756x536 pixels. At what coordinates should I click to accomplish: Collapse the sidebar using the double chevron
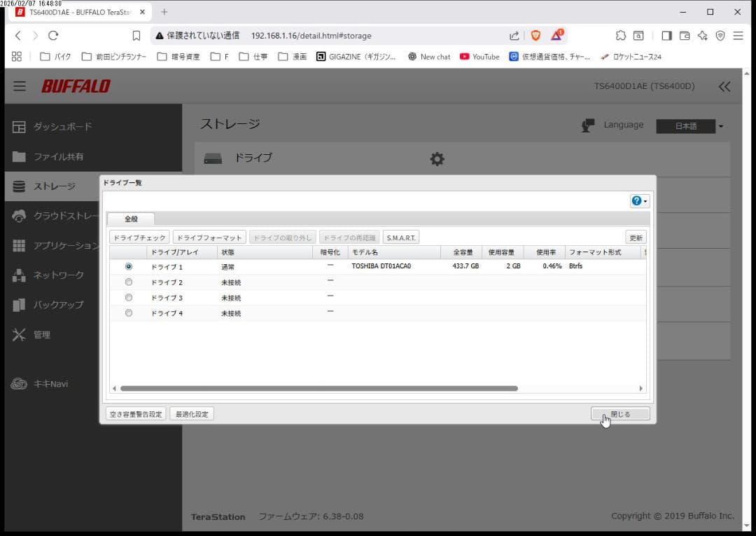[x=724, y=86]
